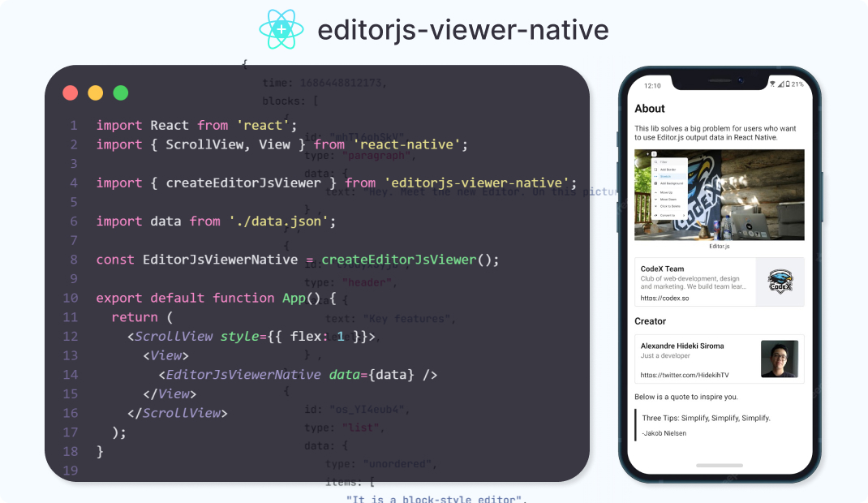Screen dimensions: 868x503
Task: Click 'return (' on line 11
Action: (142, 317)
